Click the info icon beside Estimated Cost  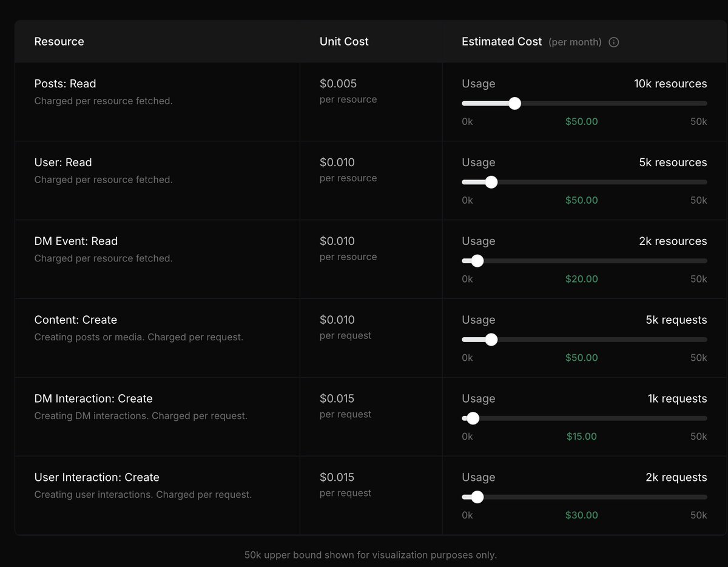(613, 42)
